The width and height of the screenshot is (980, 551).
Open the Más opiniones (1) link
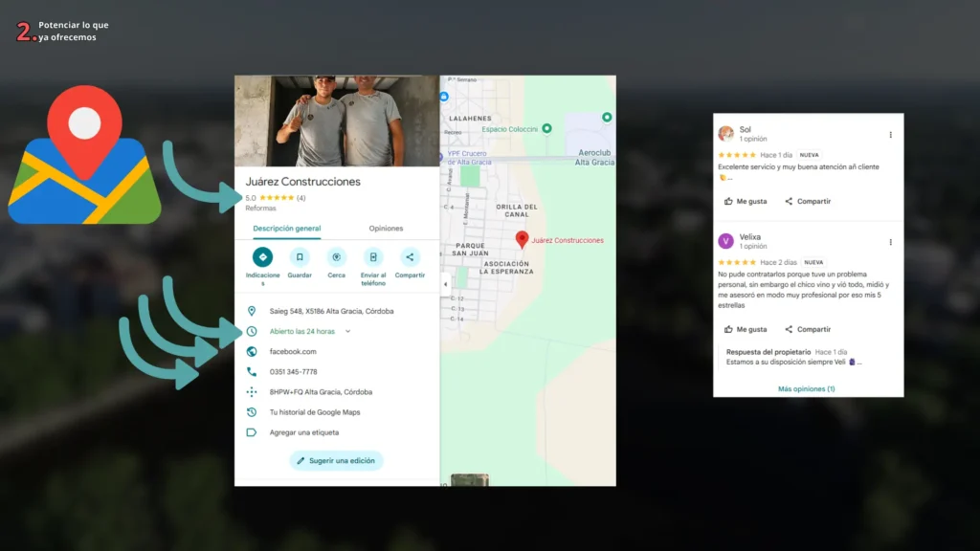pyautogui.click(x=806, y=388)
